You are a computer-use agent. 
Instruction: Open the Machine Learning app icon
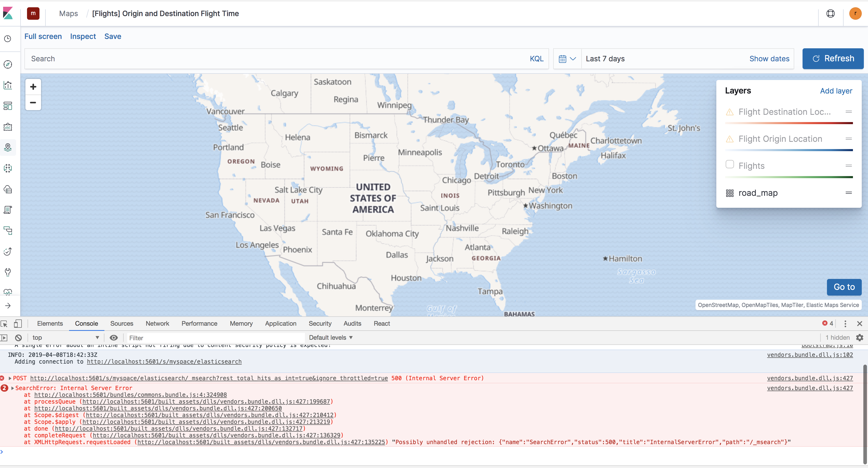pos(8,168)
